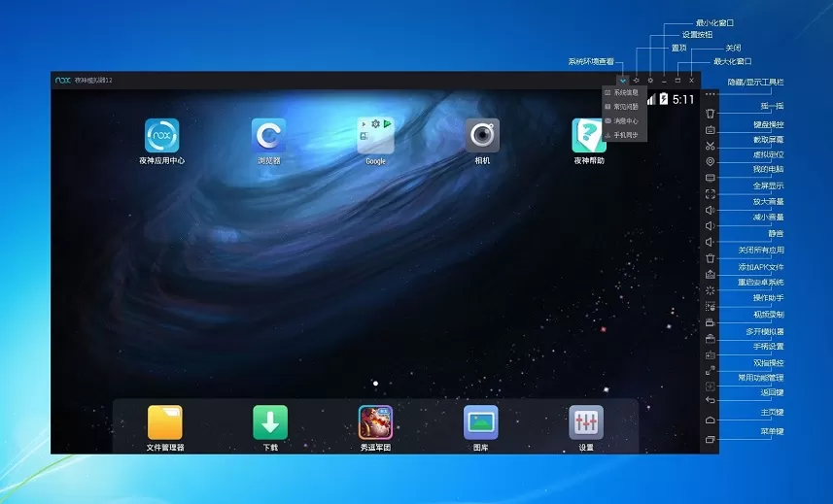Open gamepad controller settings icon

pos(711,354)
